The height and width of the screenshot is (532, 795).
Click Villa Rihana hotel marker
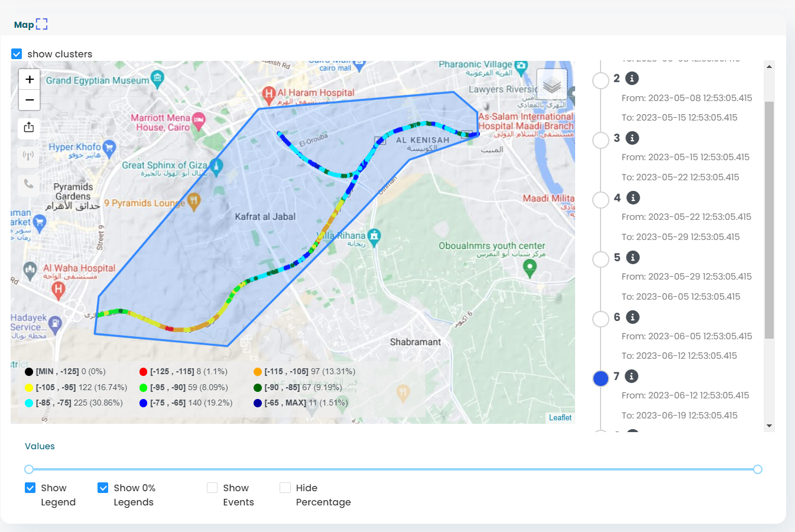point(374,236)
